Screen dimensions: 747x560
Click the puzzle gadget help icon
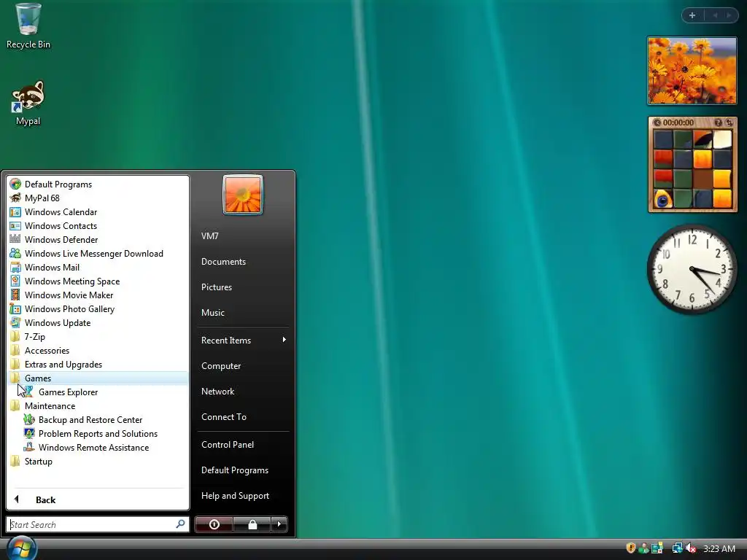(x=718, y=122)
